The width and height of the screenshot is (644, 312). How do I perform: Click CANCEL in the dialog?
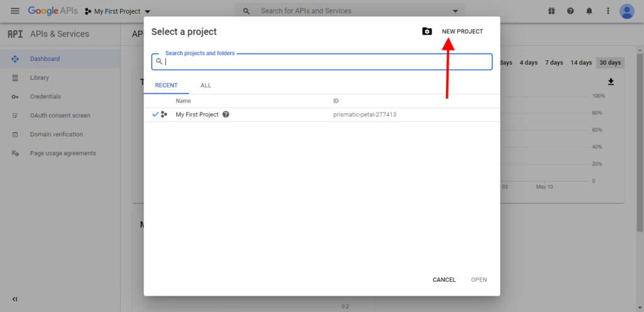coord(444,279)
